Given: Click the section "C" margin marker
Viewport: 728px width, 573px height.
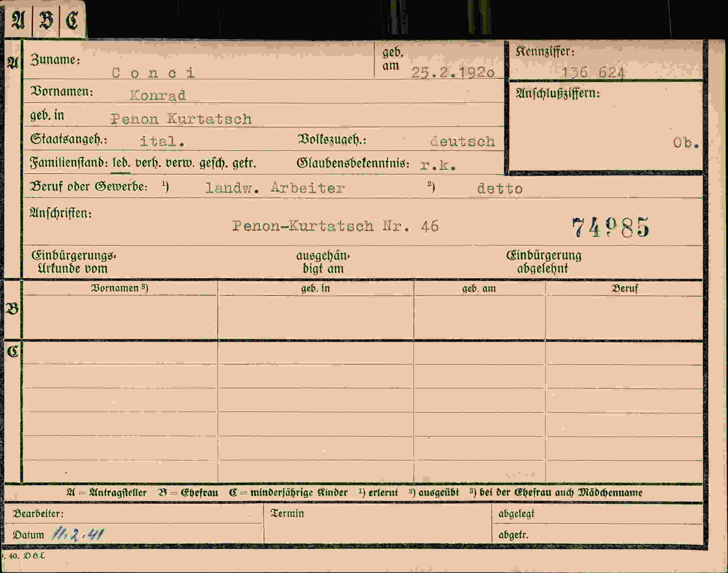Looking at the screenshot, I should 13,352.
